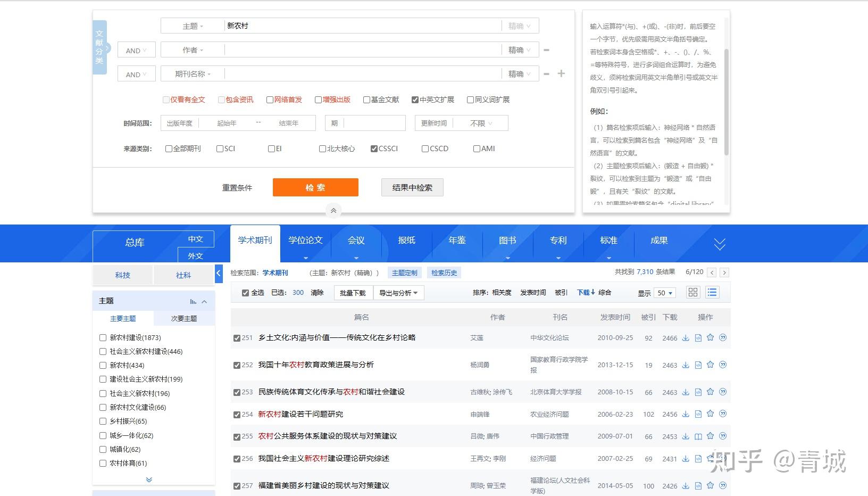
Task: Check SCI source category
Action: point(220,149)
